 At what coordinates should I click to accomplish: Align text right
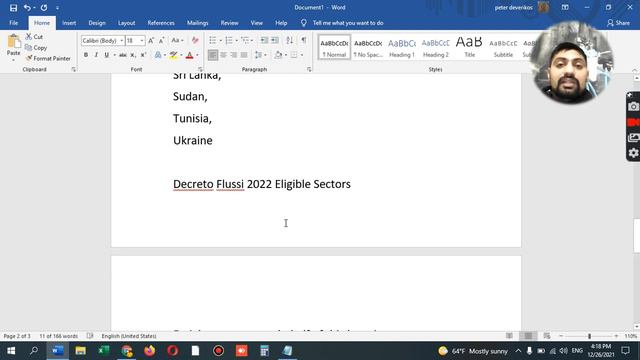coord(233,55)
